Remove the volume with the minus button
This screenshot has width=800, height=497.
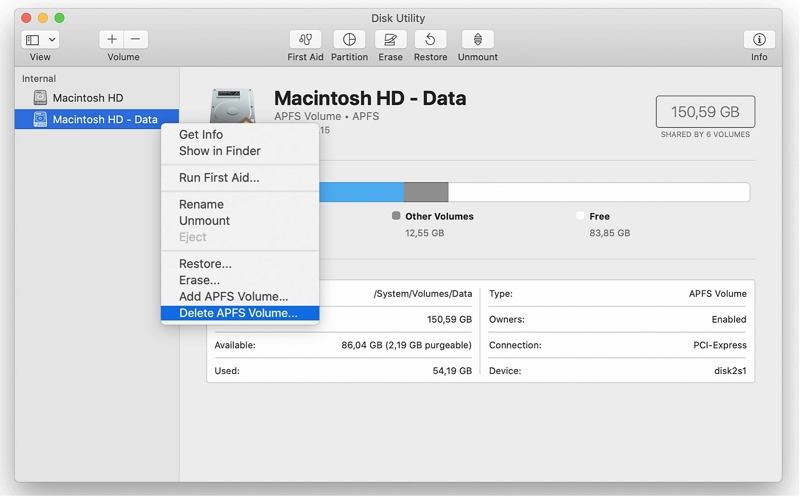[136, 39]
